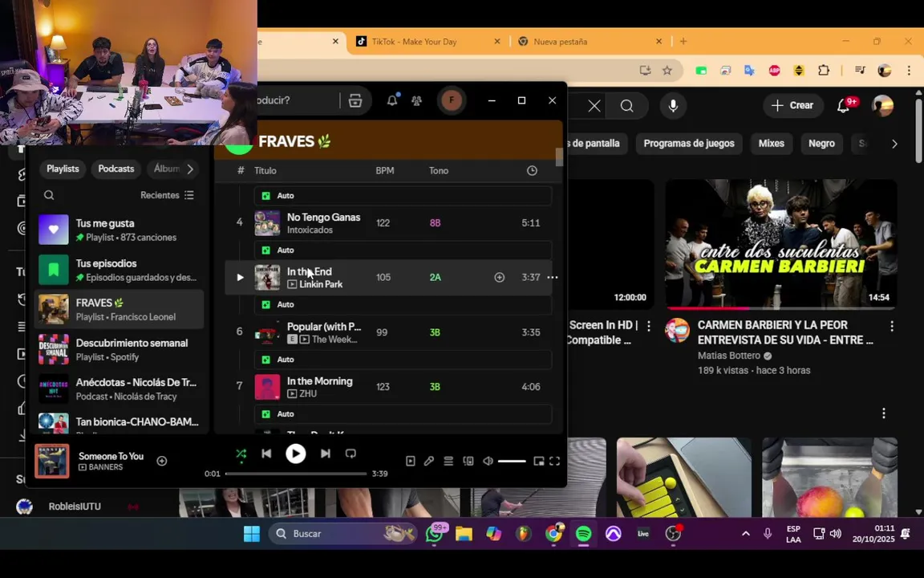The image size is (924, 578).
Task: Open Descubrimiento semanal playlist
Action: click(x=119, y=349)
